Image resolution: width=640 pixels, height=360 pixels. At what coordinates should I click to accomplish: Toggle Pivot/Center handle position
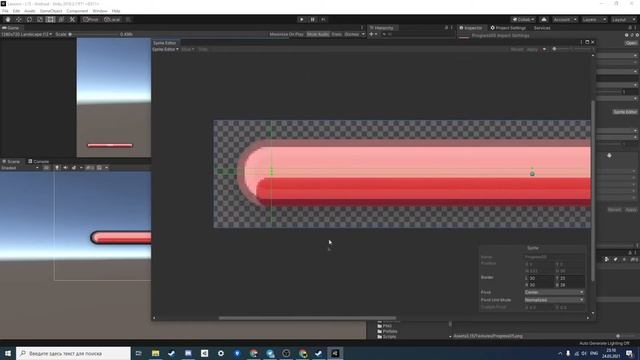91,19
